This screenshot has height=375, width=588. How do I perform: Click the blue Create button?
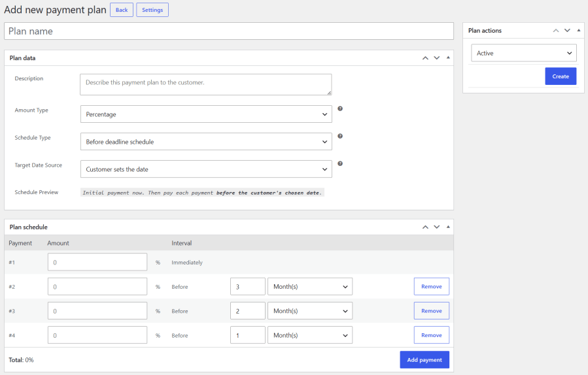561,76
